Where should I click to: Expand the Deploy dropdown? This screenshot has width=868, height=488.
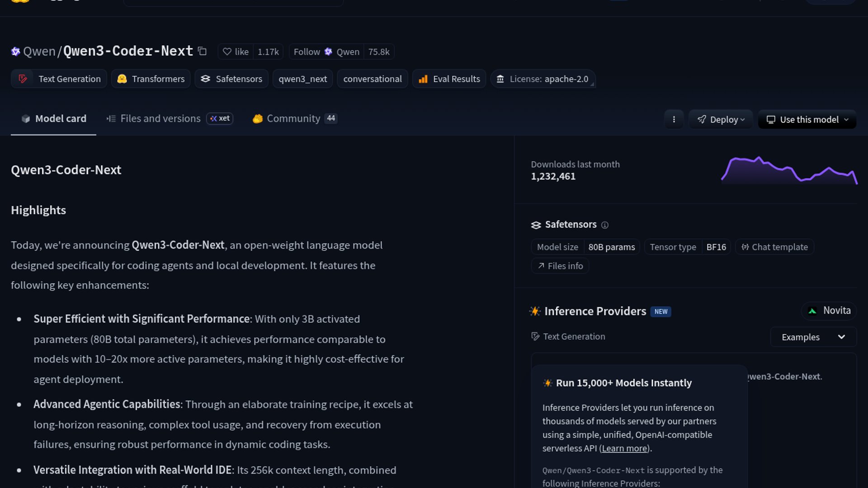tap(721, 120)
